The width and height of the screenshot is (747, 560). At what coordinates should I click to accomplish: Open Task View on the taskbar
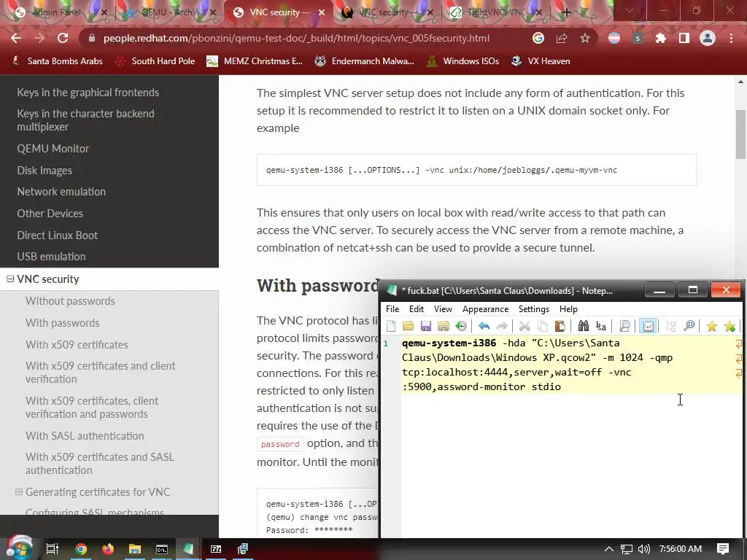[x=52, y=549]
